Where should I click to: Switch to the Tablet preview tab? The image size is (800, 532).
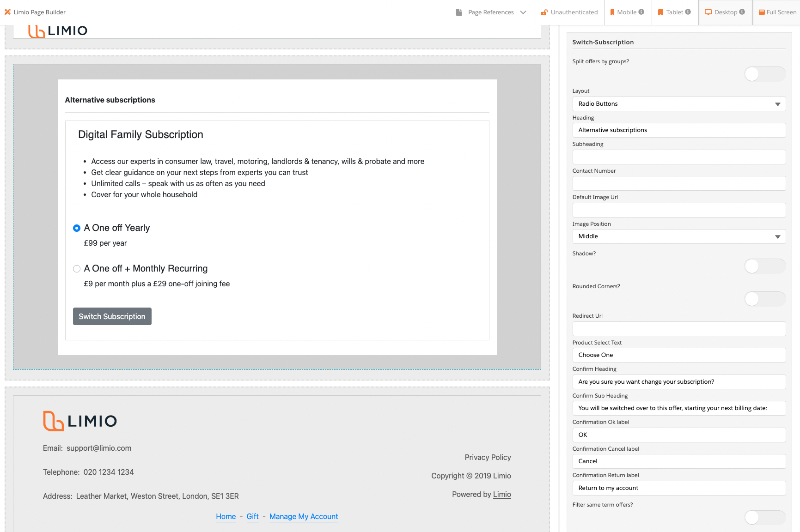[x=674, y=12]
